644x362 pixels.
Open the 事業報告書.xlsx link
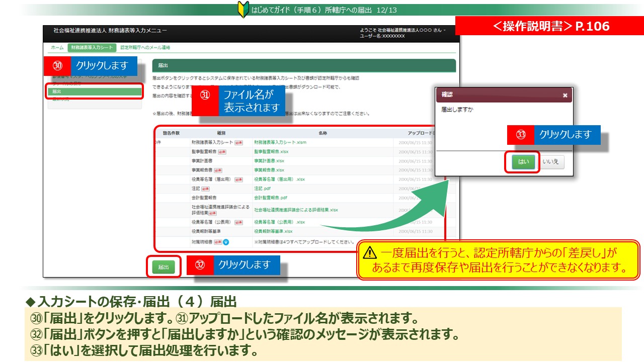pyautogui.click(x=269, y=170)
